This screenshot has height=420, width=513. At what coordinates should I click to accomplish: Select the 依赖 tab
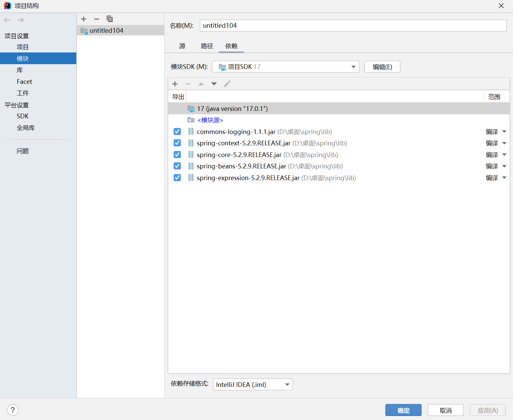pos(231,46)
